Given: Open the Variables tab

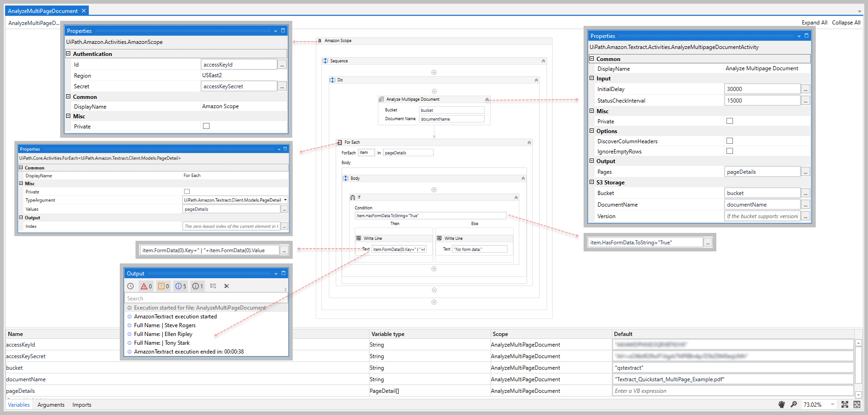Looking at the screenshot, I should pyautogui.click(x=19, y=405).
